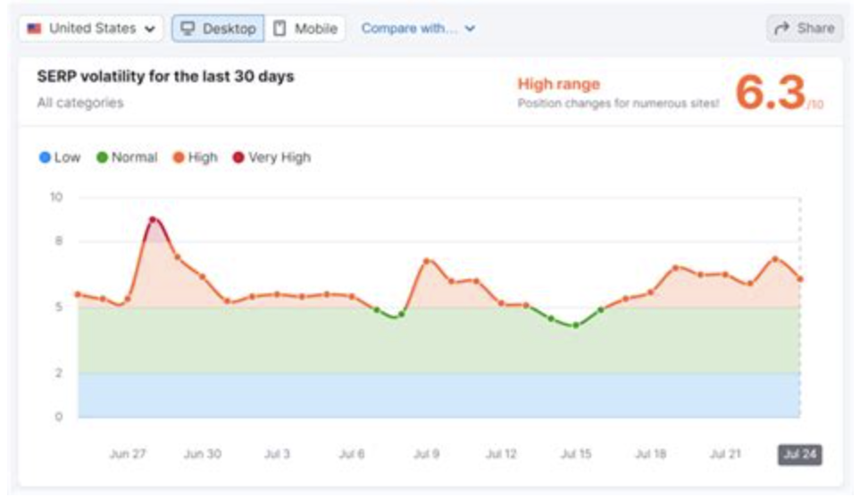
Task: Click the Share button
Action: (805, 29)
